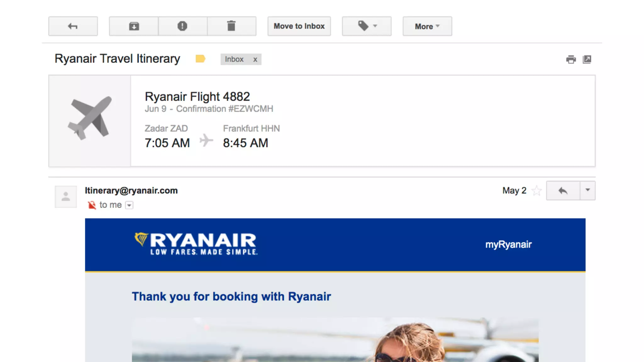Screen dimensions: 644x362
Task: Open the myRyanair link
Action: pyautogui.click(x=508, y=244)
